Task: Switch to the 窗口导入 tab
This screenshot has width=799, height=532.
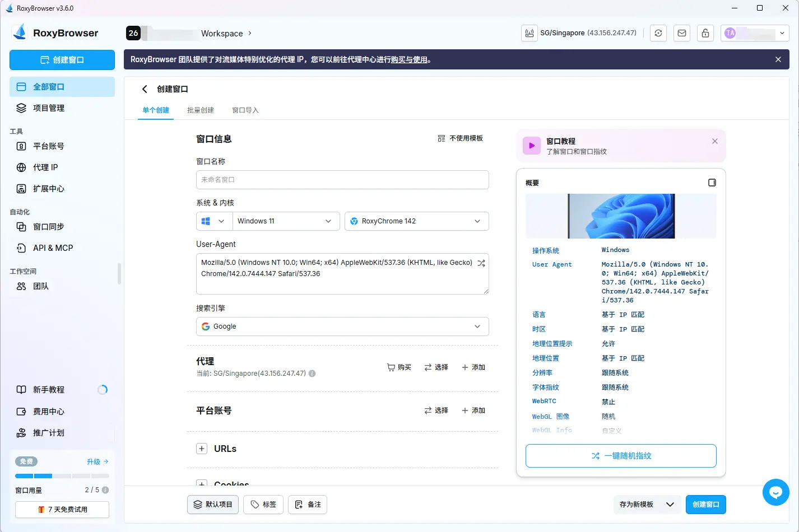Action: pyautogui.click(x=245, y=110)
